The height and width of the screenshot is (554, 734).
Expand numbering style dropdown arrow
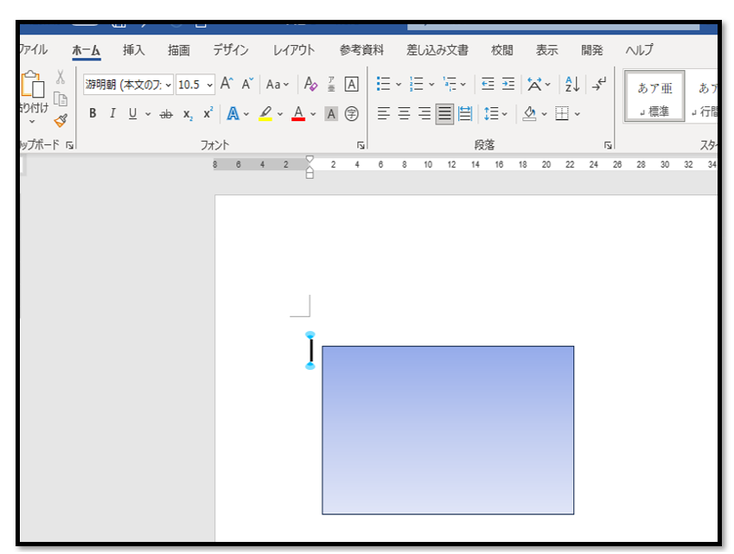(x=431, y=85)
